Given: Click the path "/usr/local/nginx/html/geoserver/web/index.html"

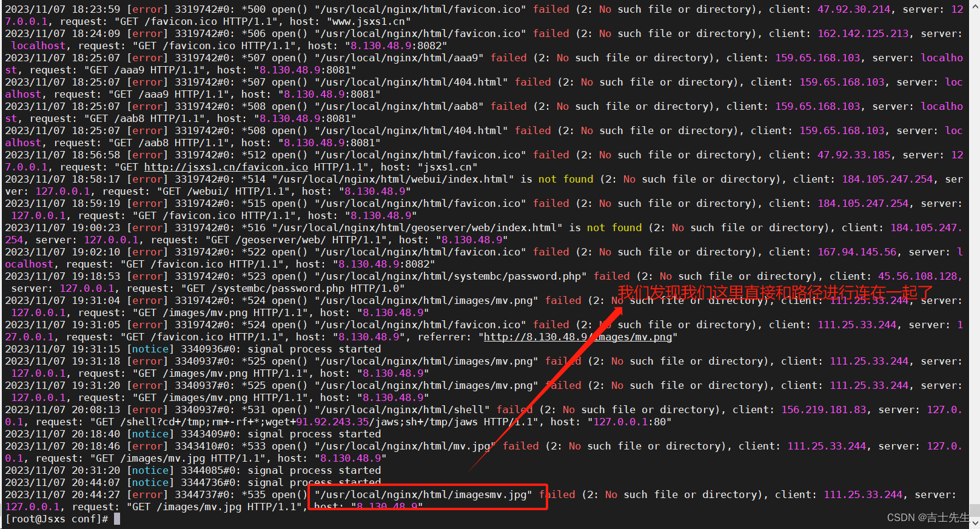Looking at the screenshot, I should 417,227.
